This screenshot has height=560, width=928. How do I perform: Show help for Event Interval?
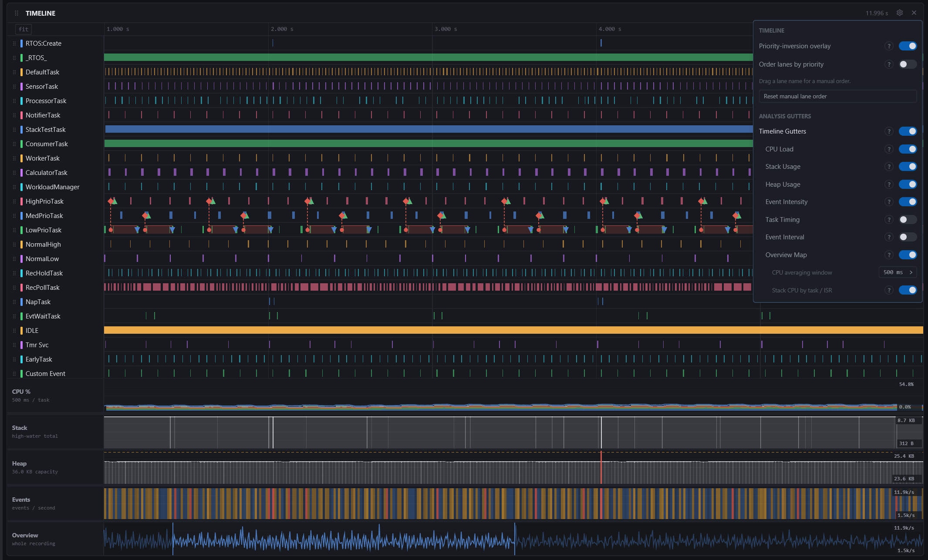[889, 237]
